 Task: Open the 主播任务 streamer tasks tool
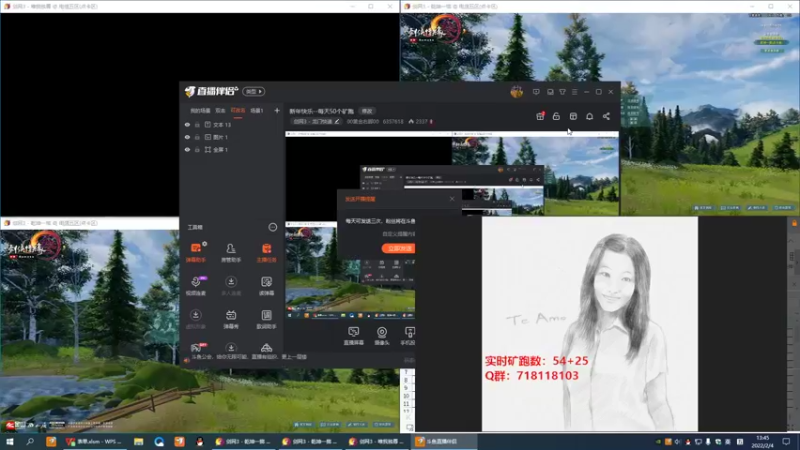tap(266, 253)
